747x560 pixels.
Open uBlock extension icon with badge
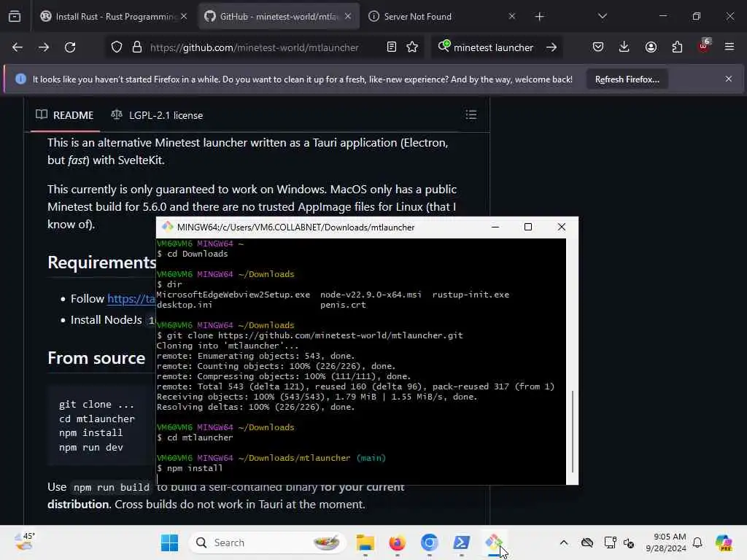click(704, 46)
